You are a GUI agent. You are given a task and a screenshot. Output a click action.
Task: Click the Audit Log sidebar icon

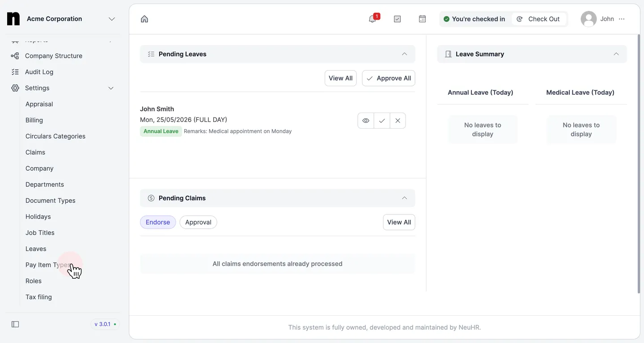[15, 72]
